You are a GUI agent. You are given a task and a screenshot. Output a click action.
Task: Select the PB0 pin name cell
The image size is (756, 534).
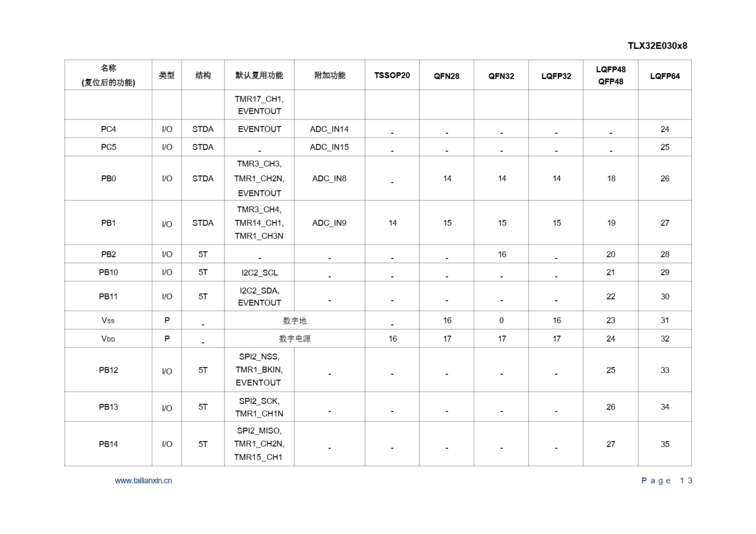coord(108,178)
